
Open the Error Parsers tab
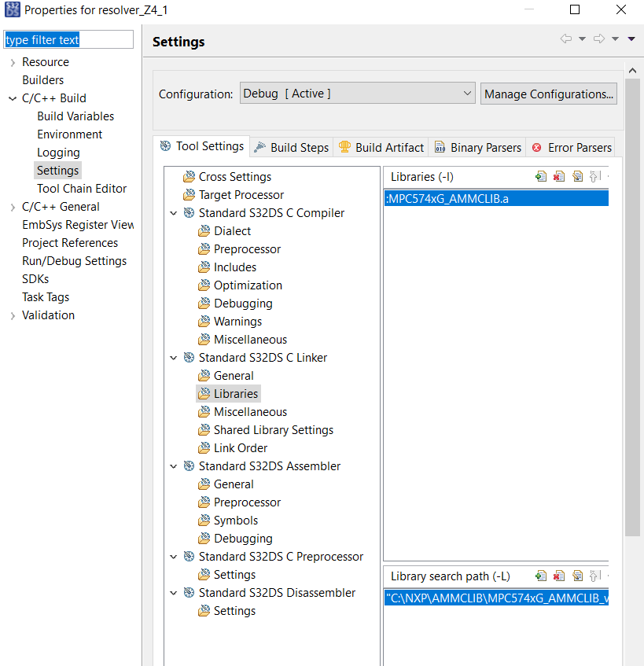[x=572, y=147]
